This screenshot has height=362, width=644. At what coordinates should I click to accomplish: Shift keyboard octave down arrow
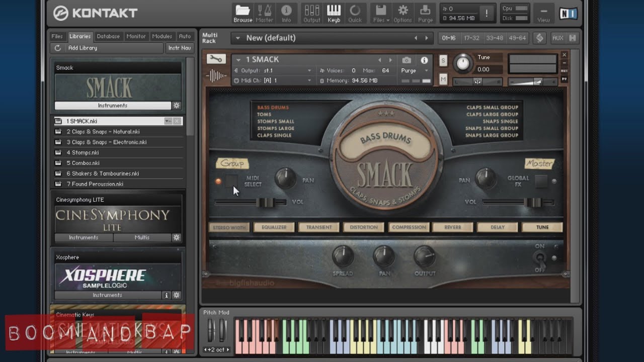click(206, 349)
